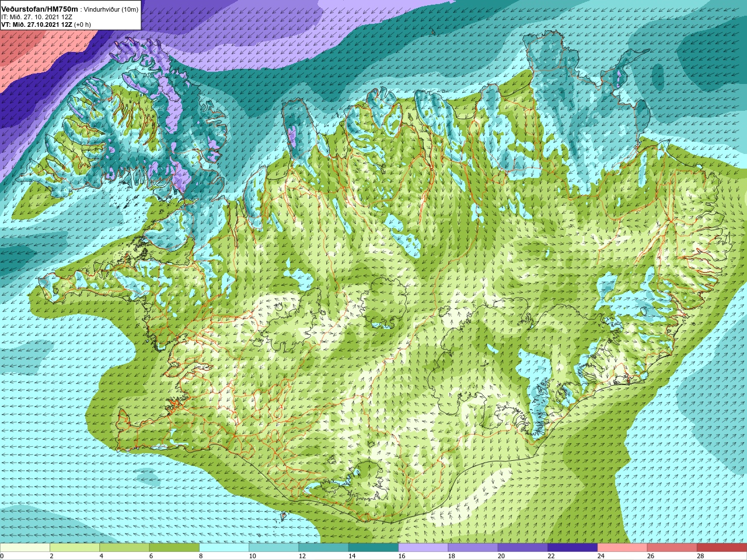The height and width of the screenshot is (560, 747).
Task: Click the legend scale label '16'
Action: click(x=402, y=556)
